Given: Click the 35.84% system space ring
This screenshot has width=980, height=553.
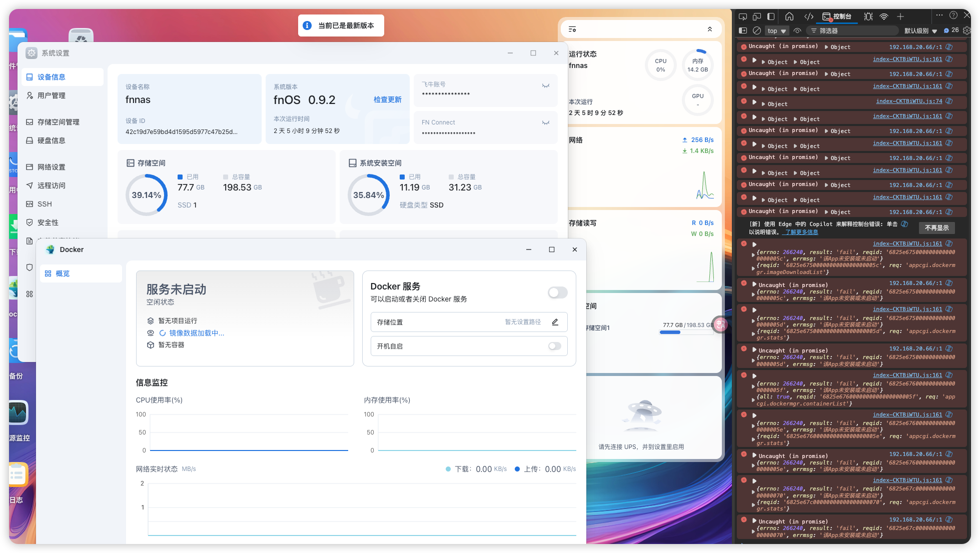Looking at the screenshot, I should [x=369, y=195].
